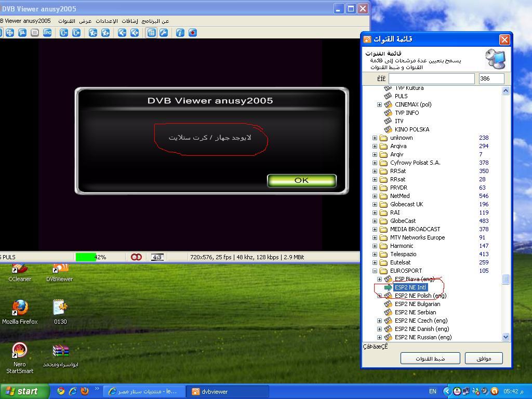Select the MEDIA BROADCAST folder
Image resolution: width=532 pixels, height=399 pixels.
click(415, 229)
